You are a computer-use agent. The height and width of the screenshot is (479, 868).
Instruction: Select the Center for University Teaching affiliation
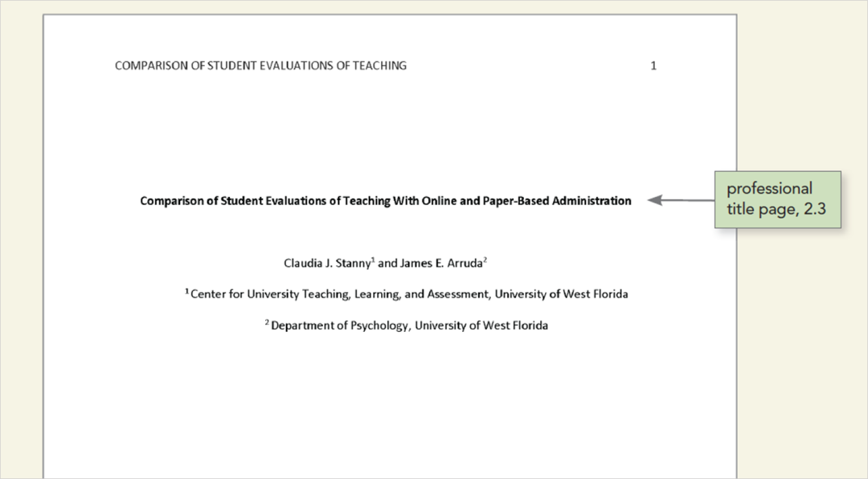tap(408, 294)
